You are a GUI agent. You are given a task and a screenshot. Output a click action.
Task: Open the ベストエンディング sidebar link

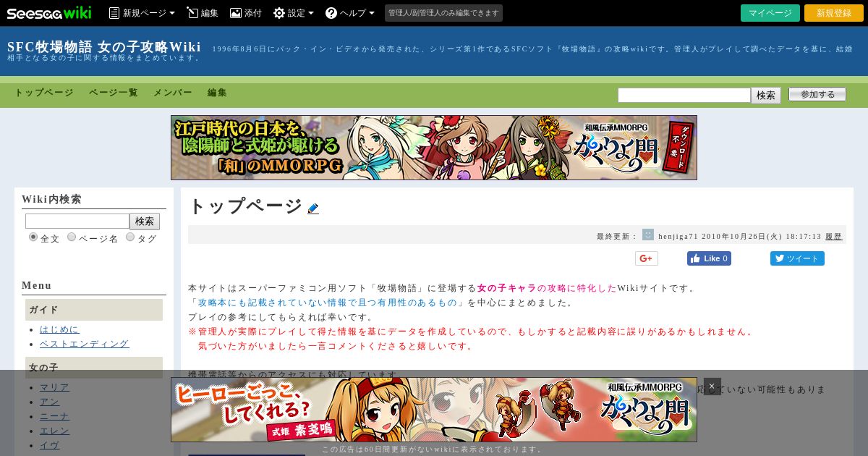coord(85,344)
